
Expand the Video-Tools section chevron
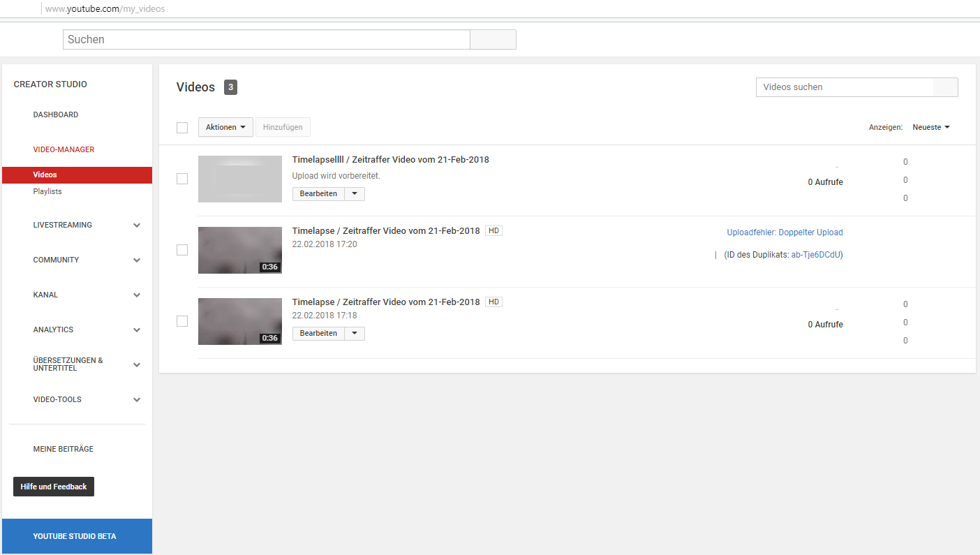[x=137, y=400]
